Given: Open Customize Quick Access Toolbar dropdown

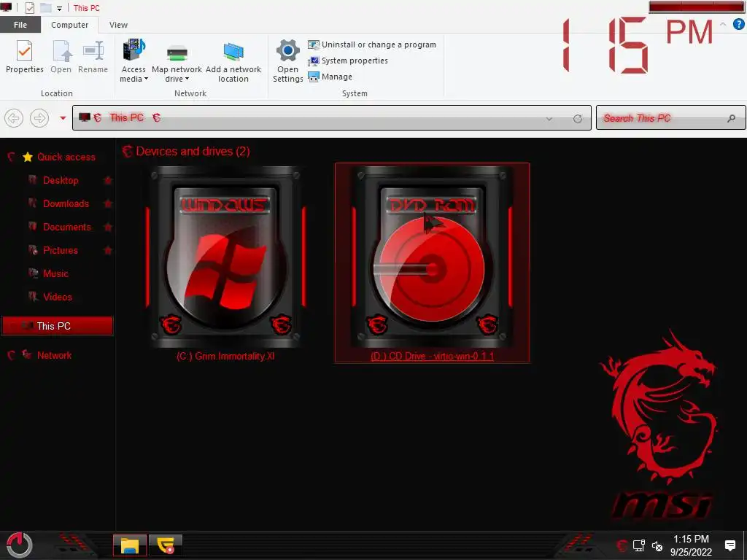Looking at the screenshot, I should pos(60,9).
